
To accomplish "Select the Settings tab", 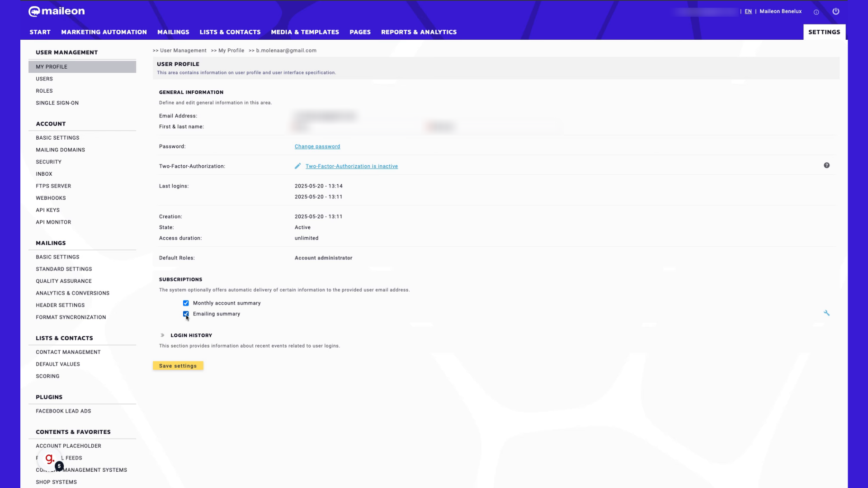I will (x=824, y=32).
